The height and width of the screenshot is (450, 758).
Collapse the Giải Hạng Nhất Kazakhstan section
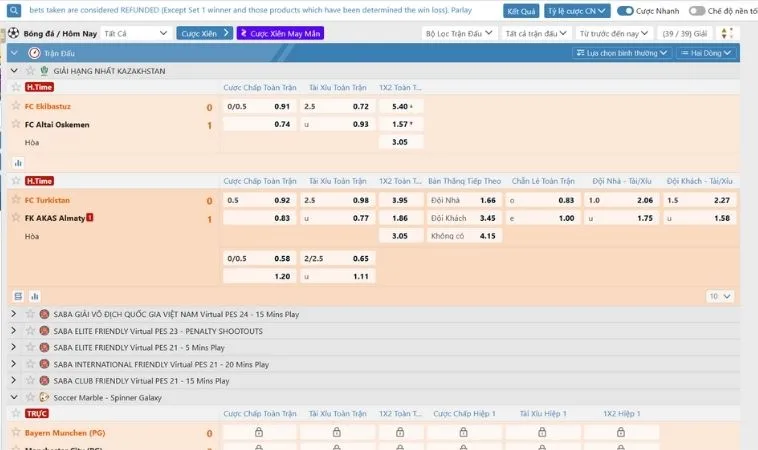(x=13, y=71)
